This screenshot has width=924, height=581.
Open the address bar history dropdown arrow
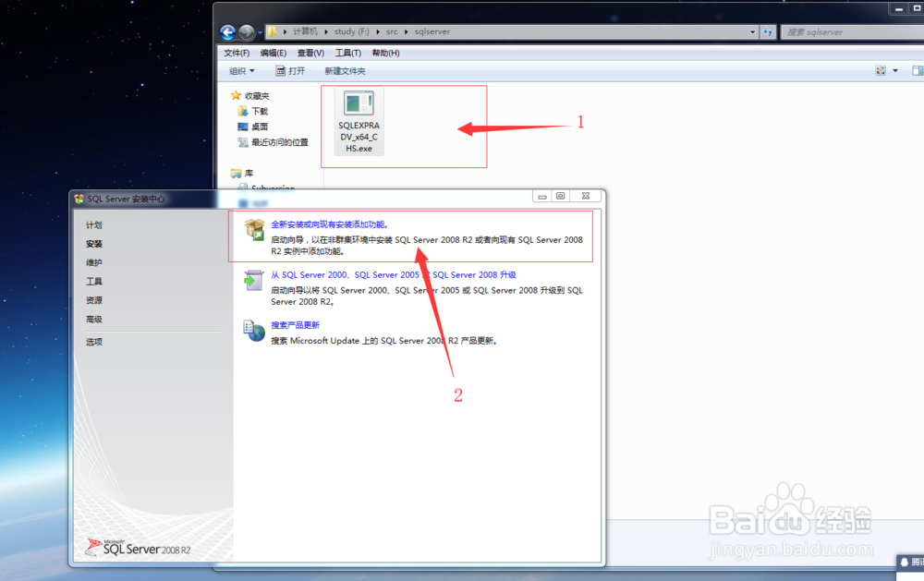point(752,31)
